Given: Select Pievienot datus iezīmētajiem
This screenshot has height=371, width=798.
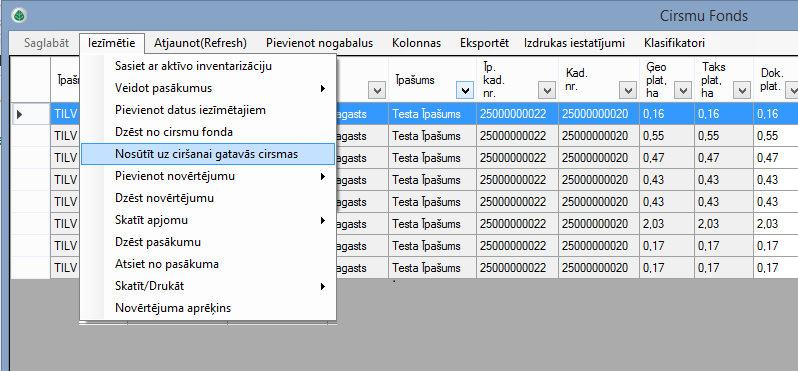Looking at the screenshot, I should click(x=208, y=110).
